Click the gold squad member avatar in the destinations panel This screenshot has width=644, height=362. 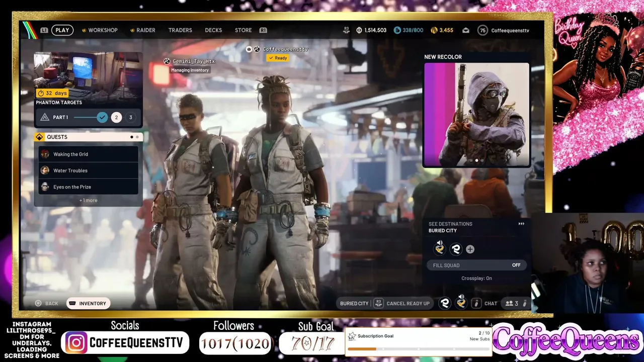coord(440,248)
